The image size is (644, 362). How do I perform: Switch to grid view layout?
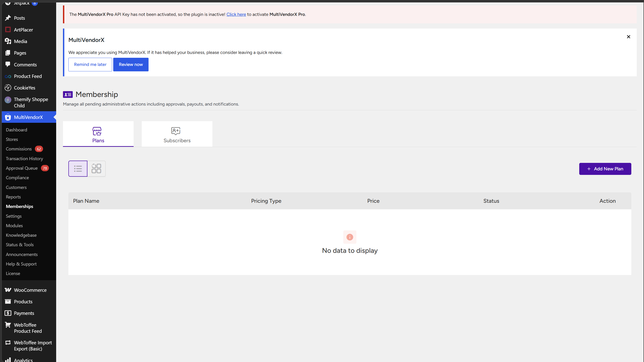click(x=96, y=169)
